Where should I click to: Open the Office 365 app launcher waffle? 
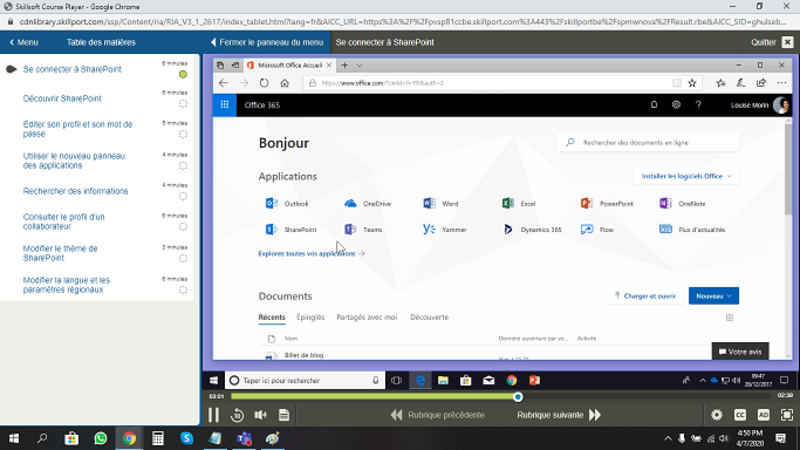coord(224,105)
